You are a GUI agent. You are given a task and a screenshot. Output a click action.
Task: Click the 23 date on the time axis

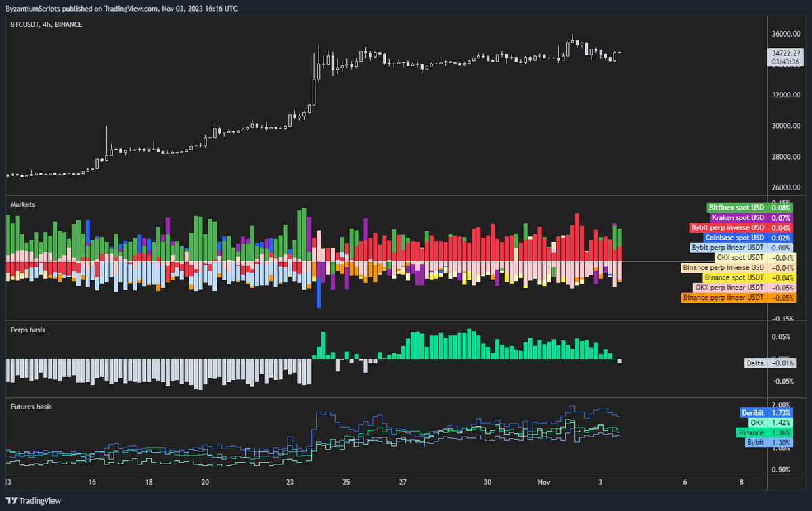pyautogui.click(x=290, y=482)
